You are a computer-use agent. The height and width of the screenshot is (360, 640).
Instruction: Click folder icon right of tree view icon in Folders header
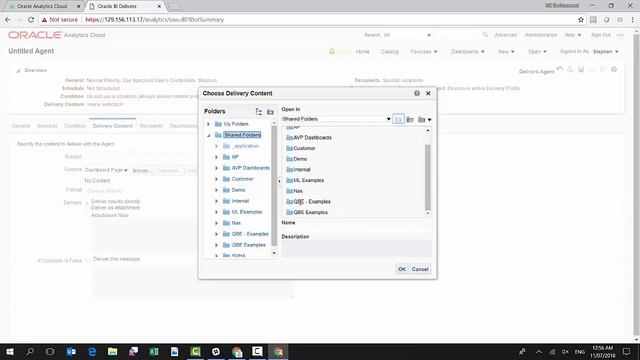coord(270,111)
